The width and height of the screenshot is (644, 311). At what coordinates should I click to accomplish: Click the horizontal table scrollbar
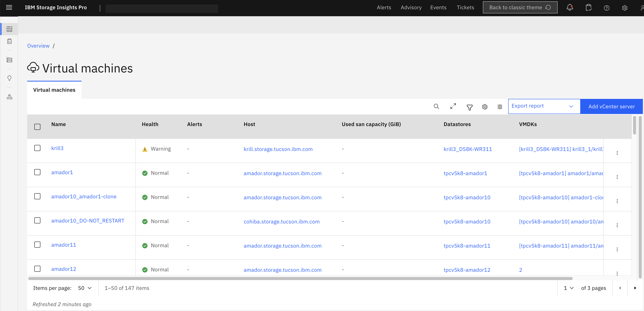point(300,279)
